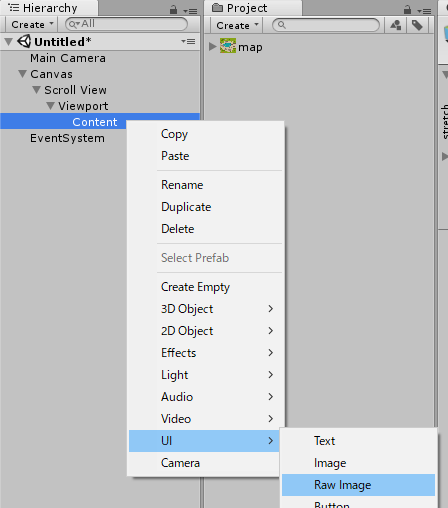
Task: Switch to the Project tab
Action: (253, 8)
